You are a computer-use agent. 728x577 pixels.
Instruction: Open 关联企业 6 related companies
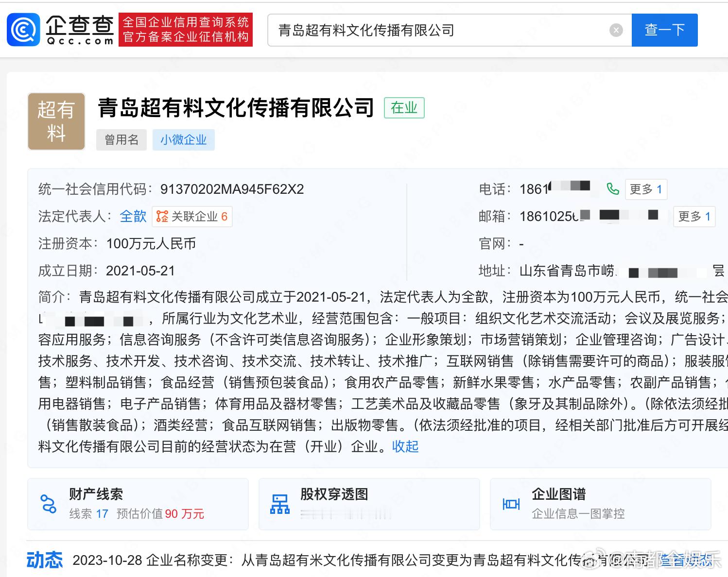192,217
